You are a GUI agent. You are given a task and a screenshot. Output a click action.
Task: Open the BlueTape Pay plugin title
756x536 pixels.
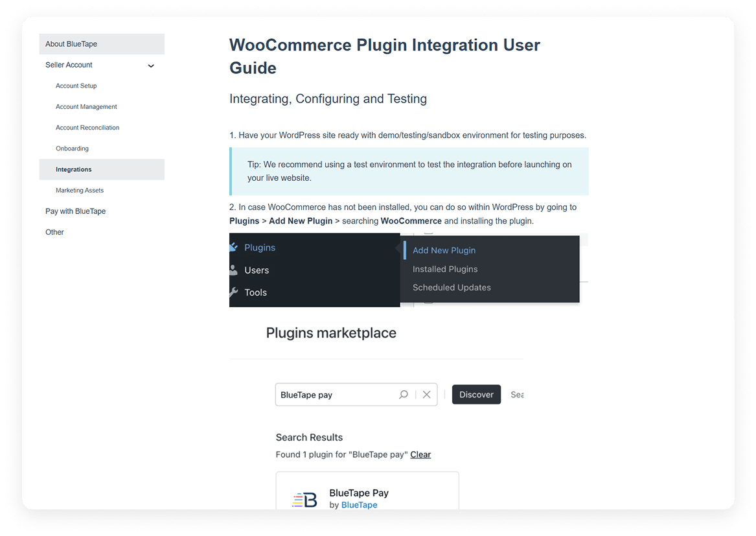pos(359,493)
